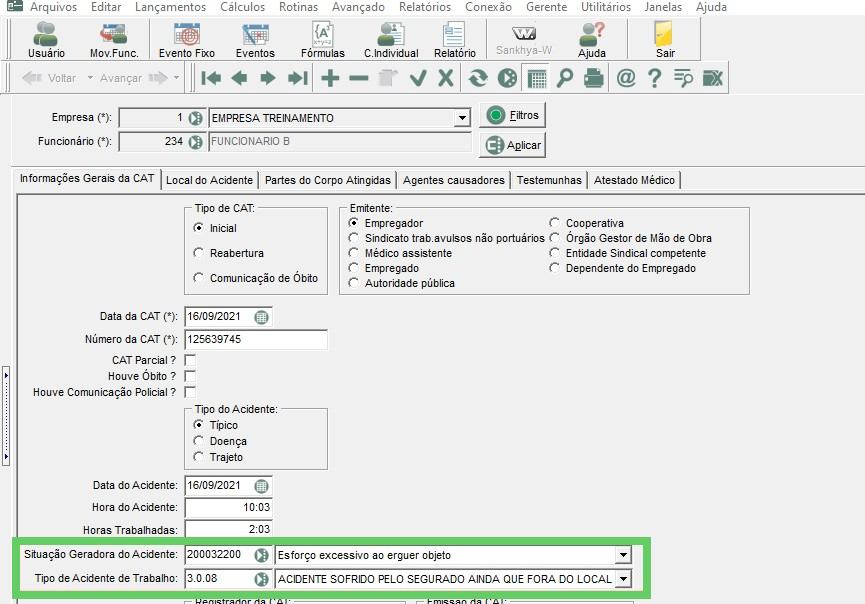Click the Filtros button
865x604 pixels.
click(x=512, y=115)
